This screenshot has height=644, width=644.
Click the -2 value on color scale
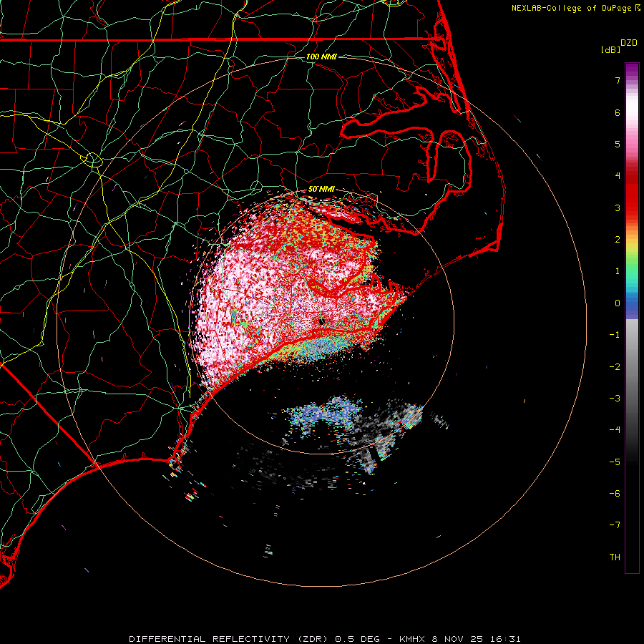615,367
